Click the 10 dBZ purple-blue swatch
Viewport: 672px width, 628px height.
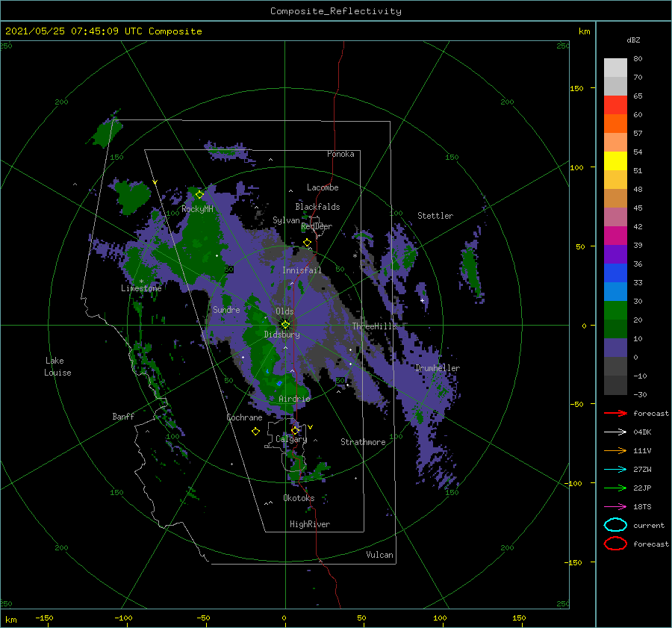pyautogui.click(x=615, y=347)
